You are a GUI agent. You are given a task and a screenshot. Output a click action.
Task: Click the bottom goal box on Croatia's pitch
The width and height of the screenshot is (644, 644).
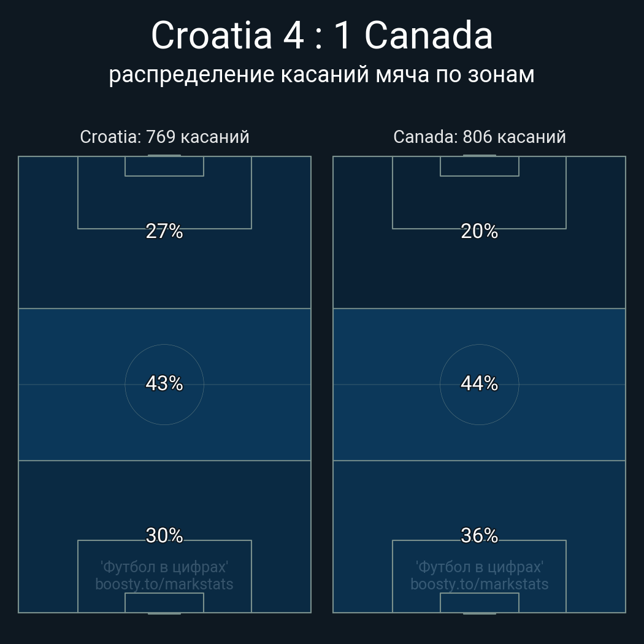(164, 602)
